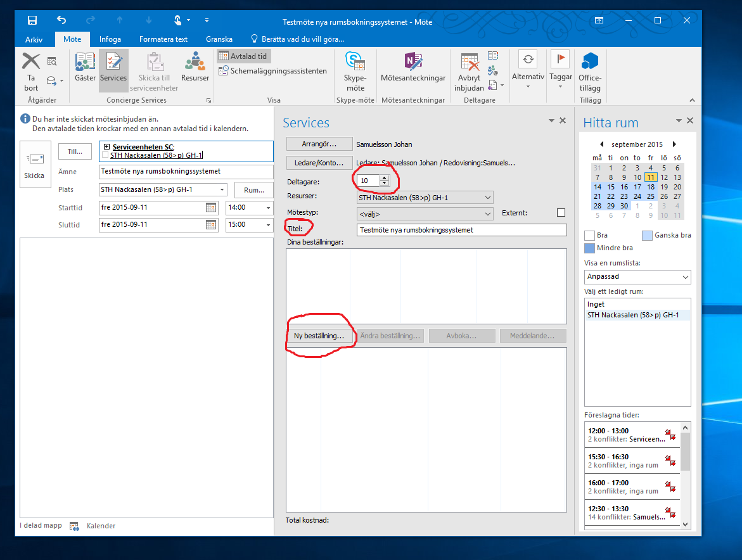This screenshot has width=742, height=560.
Task: Click Ny beställning...
Action: [319, 336]
